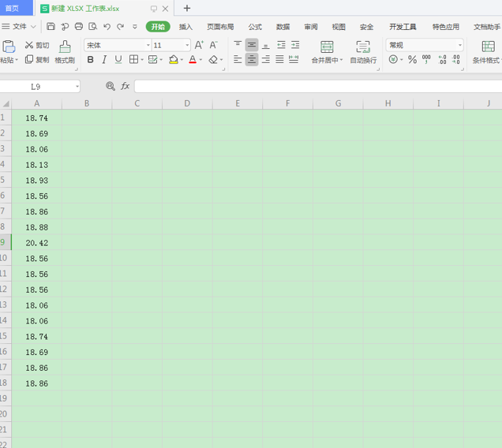
Task: Apply the yellow fill color swatch
Action: 173,59
